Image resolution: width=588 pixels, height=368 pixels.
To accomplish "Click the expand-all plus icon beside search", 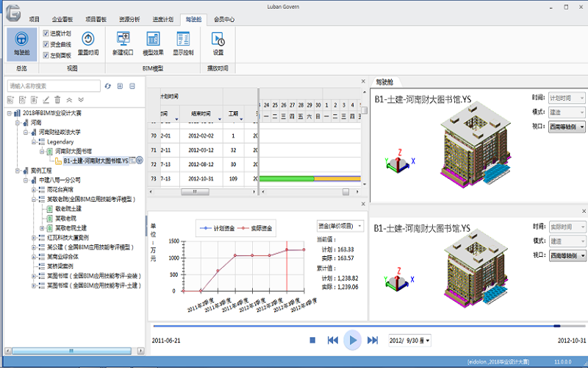I will 120,86.
